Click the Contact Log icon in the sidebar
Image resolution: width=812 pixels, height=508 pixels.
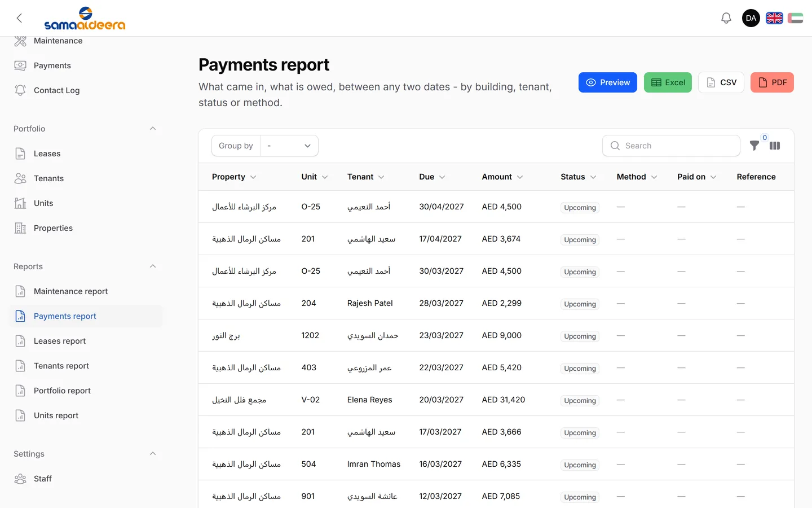20,90
